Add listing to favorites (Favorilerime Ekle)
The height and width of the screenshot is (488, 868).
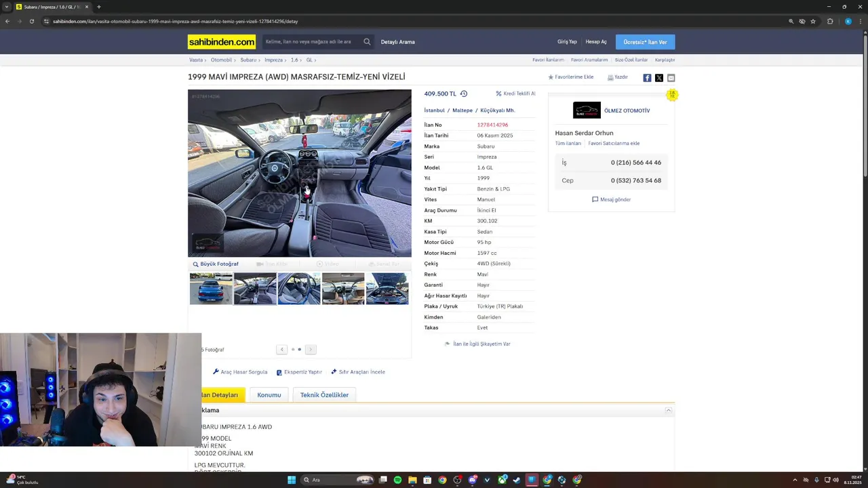tap(570, 77)
